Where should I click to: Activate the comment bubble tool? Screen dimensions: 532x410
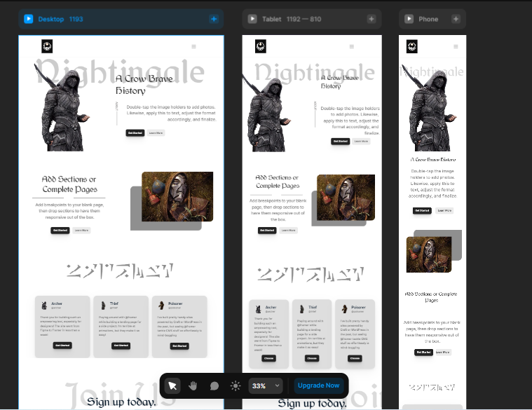click(214, 386)
